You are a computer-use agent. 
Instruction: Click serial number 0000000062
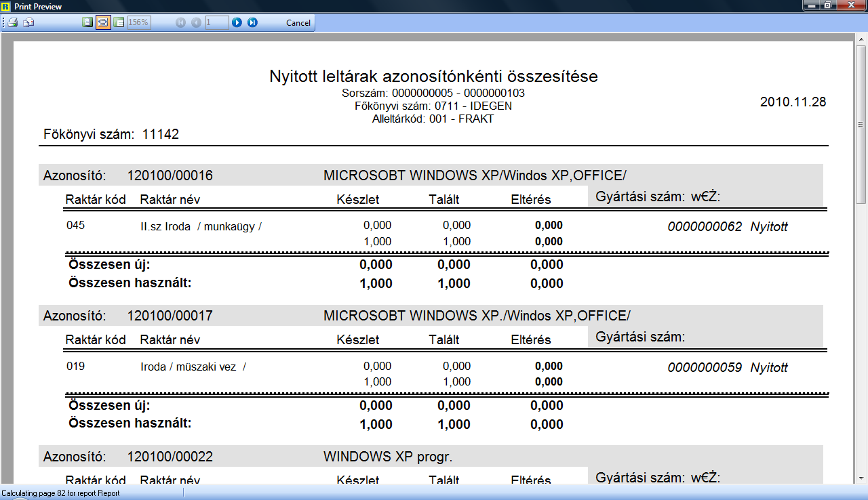[x=705, y=227]
